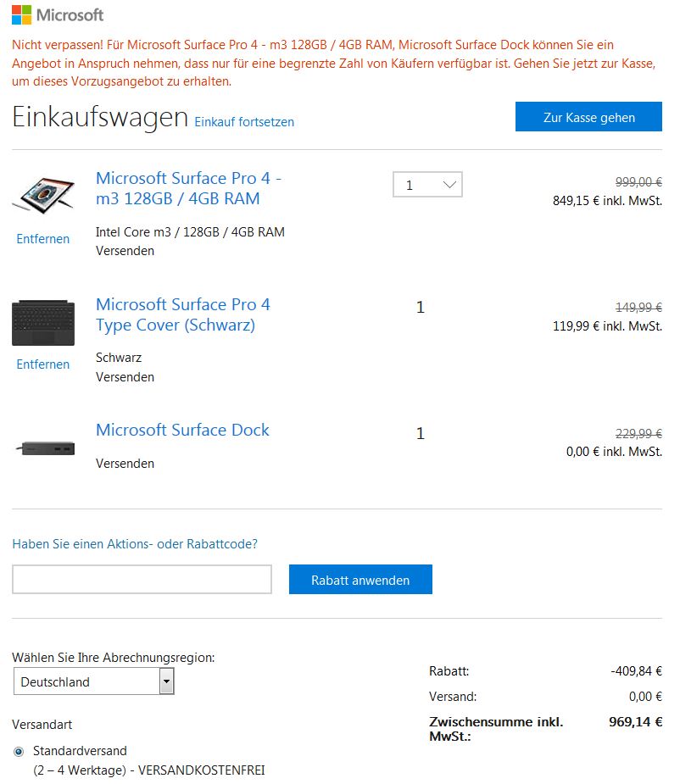Click the Aktions- oder Rabattcode link
The height and width of the screenshot is (784, 680).
135,544
